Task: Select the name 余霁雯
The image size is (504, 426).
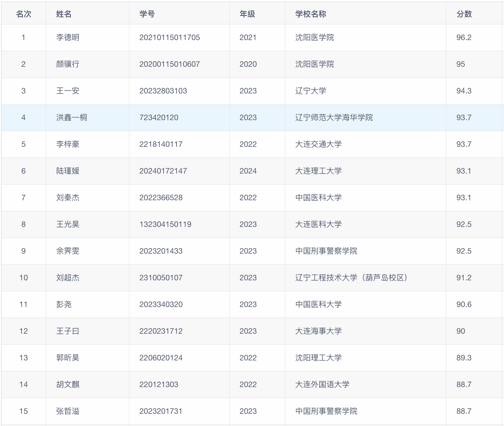Action: (x=68, y=251)
